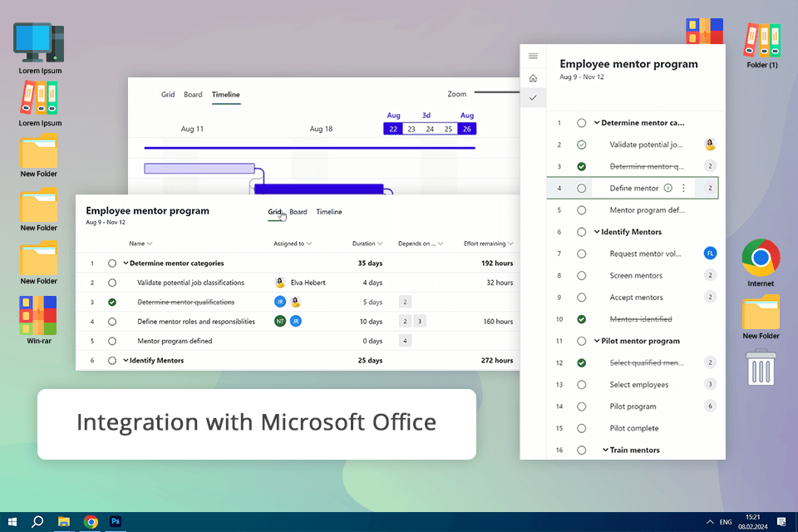Open the notifications icon in system tray

click(781, 522)
